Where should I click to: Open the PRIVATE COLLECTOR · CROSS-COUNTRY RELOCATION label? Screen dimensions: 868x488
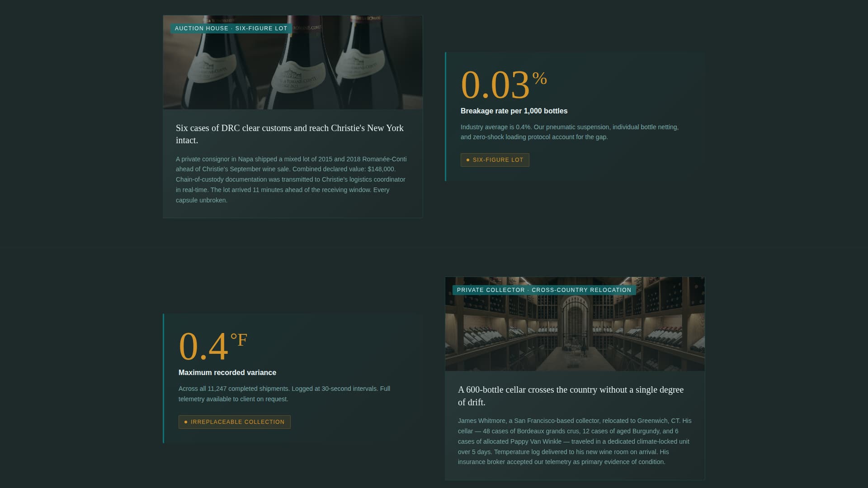point(544,290)
